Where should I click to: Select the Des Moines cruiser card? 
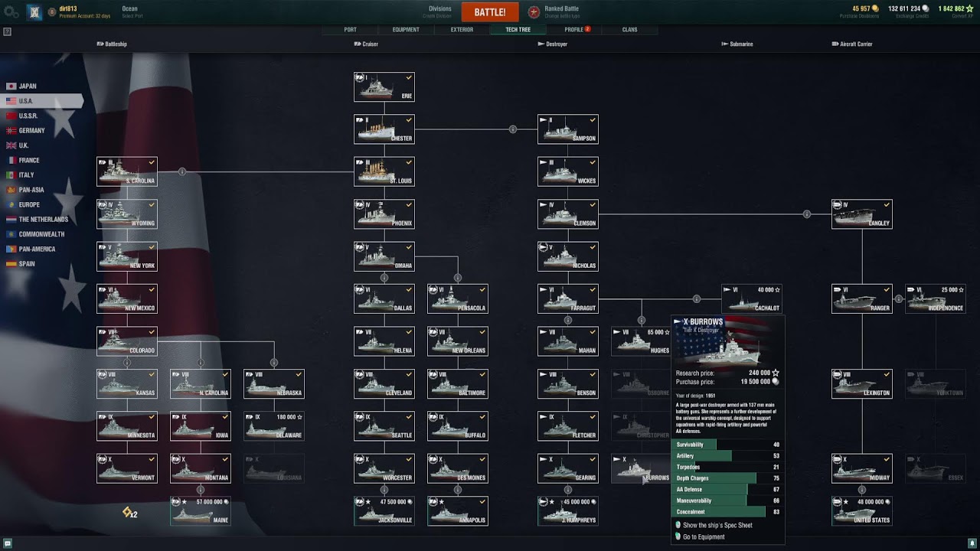pos(458,468)
